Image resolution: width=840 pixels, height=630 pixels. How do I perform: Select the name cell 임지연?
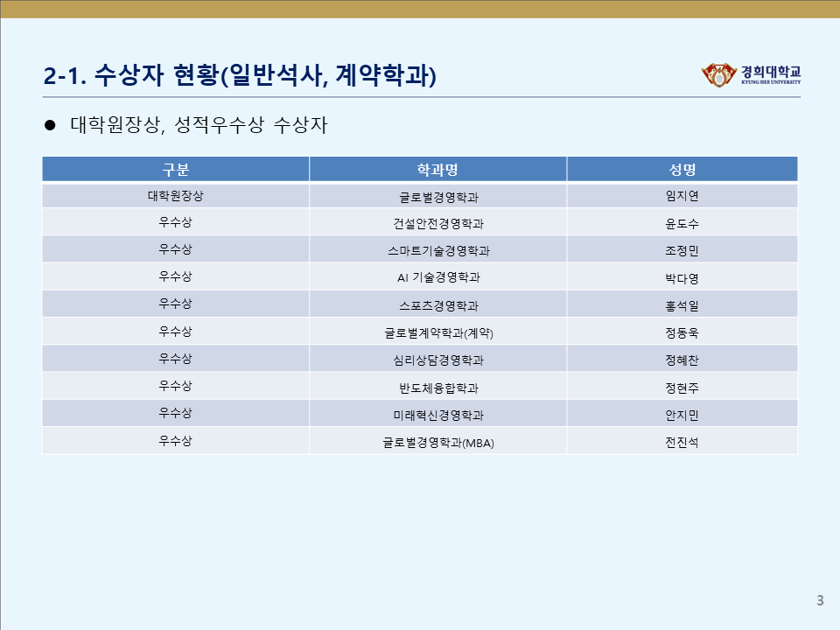point(682,197)
